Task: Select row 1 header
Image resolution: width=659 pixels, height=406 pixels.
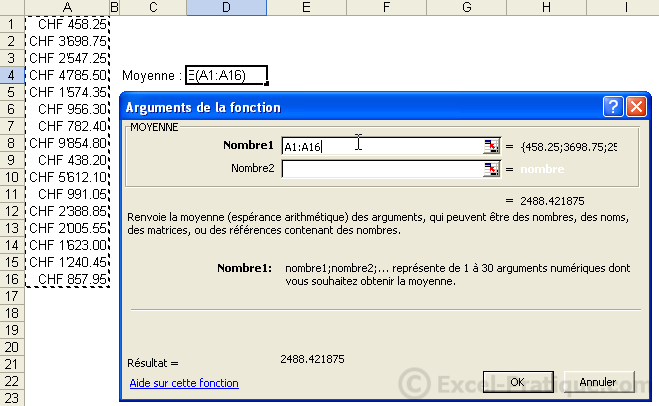Action: click(12, 24)
